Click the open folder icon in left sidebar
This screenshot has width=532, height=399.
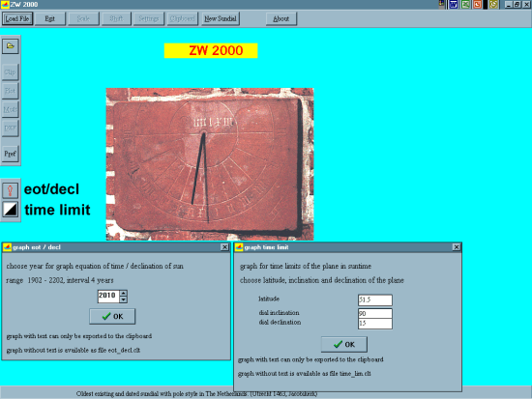11,46
